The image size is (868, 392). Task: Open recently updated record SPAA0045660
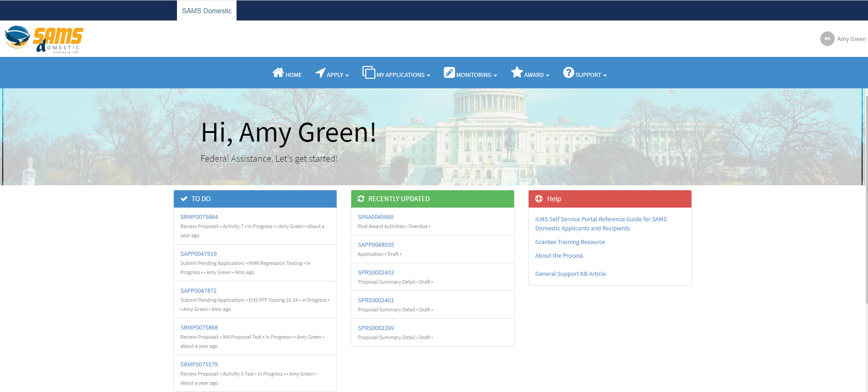[375, 217]
